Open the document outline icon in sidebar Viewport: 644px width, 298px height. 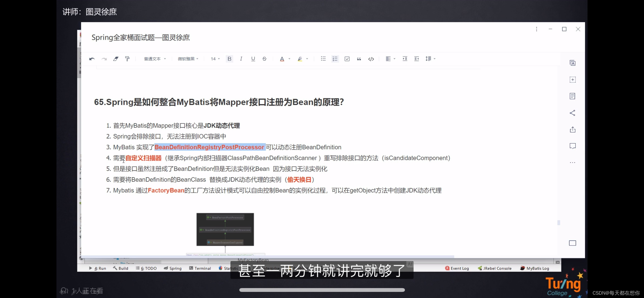573,96
